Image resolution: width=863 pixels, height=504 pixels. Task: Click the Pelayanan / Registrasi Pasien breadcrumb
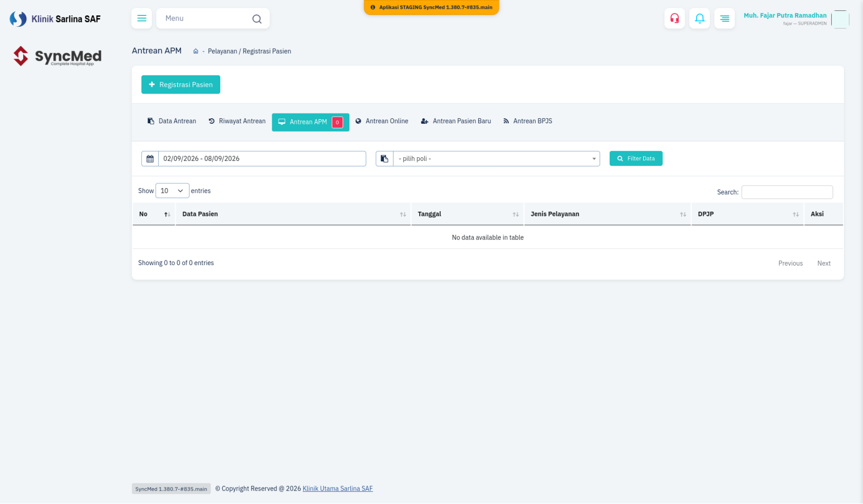(249, 51)
